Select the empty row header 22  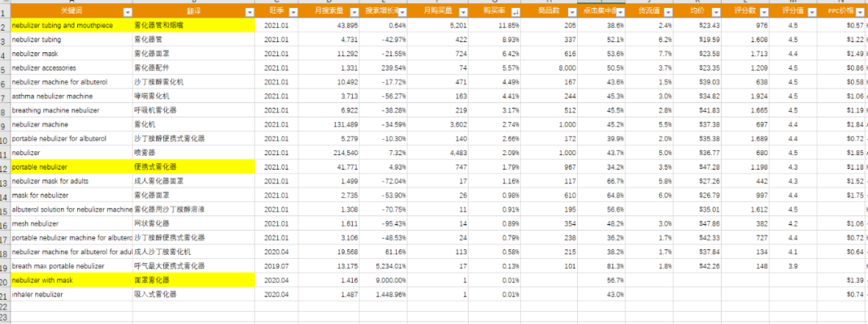point(5,306)
